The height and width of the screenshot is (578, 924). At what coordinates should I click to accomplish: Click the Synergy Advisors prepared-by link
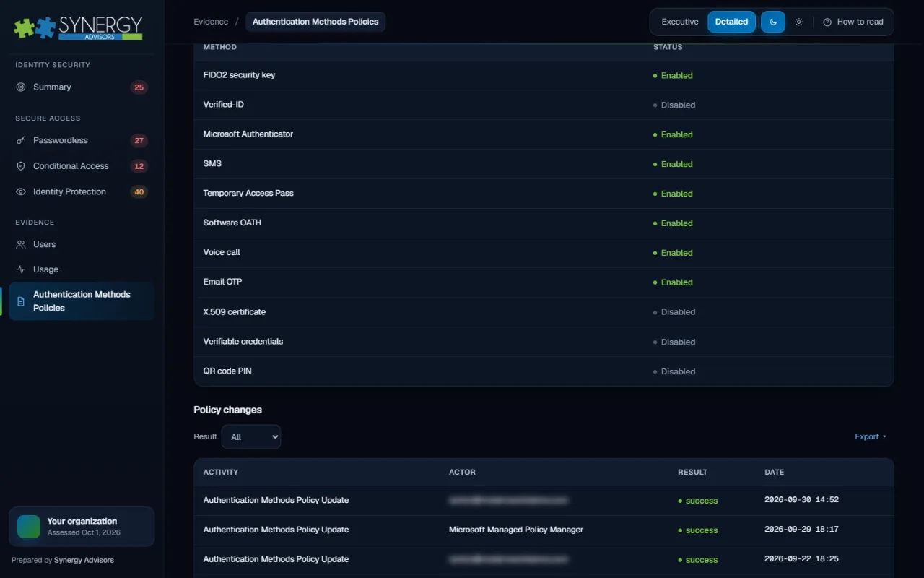click(84, 560)
